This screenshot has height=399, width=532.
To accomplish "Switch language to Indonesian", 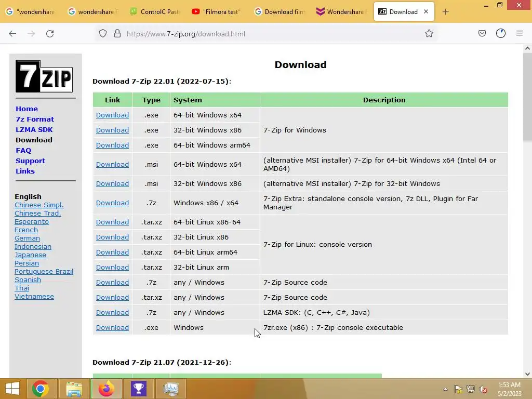I will click(33, 246).
